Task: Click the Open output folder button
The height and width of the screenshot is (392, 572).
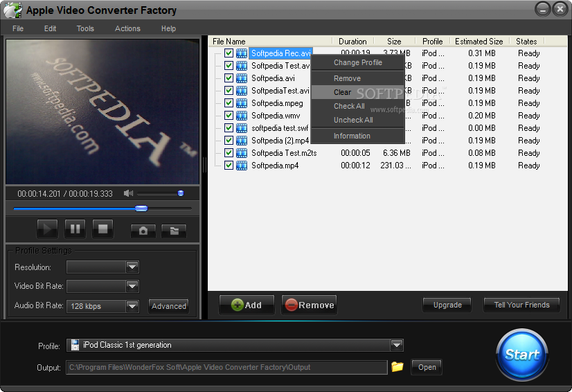Action: [x=427, y=367]
